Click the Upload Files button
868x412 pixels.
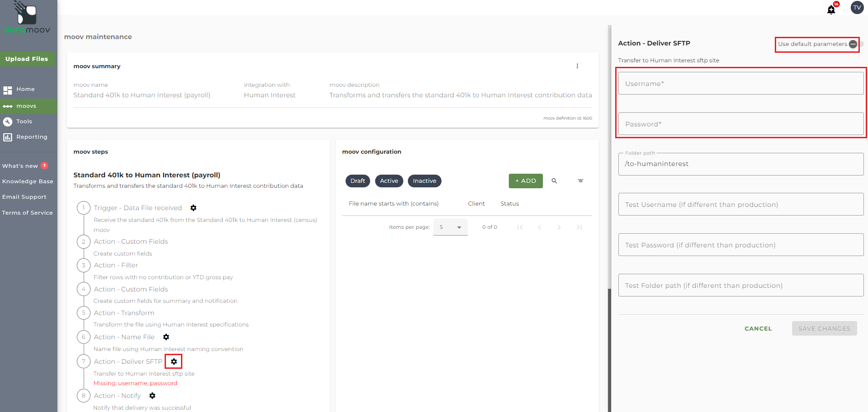click(27, 59)
